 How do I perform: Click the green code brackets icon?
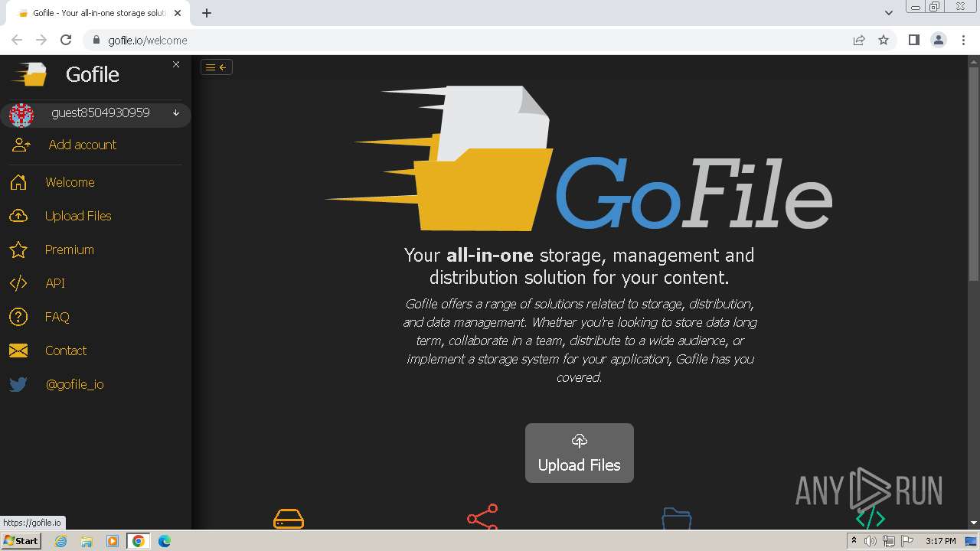(x=871, y=518)
